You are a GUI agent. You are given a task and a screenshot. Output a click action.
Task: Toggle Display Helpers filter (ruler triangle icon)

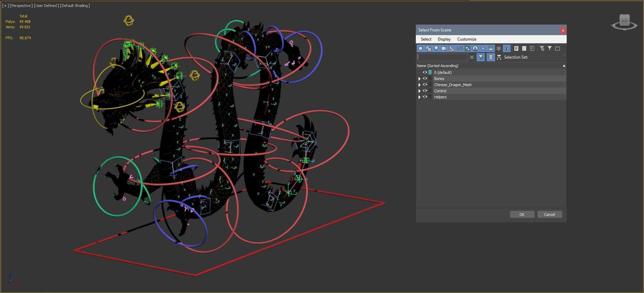pos(452,49)
